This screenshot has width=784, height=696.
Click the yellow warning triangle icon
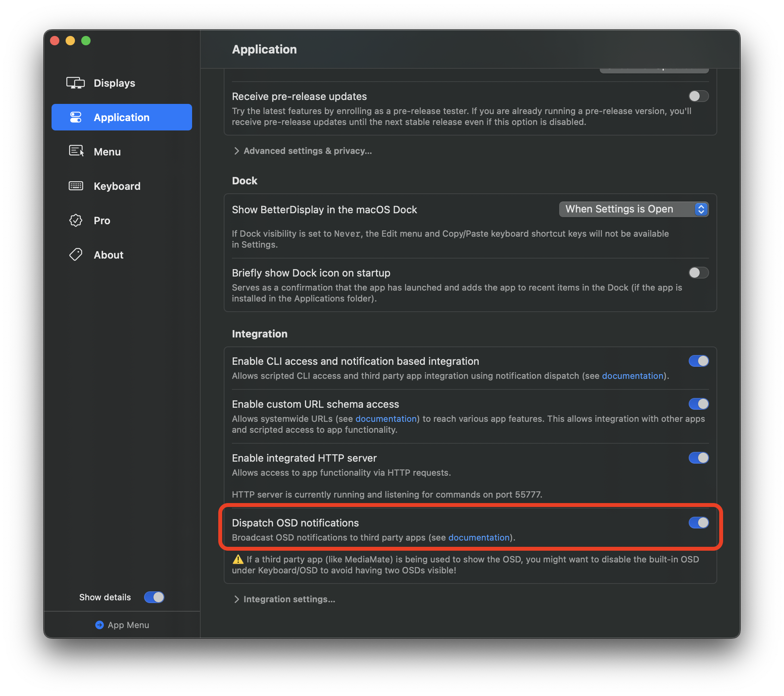click(238, 559)
